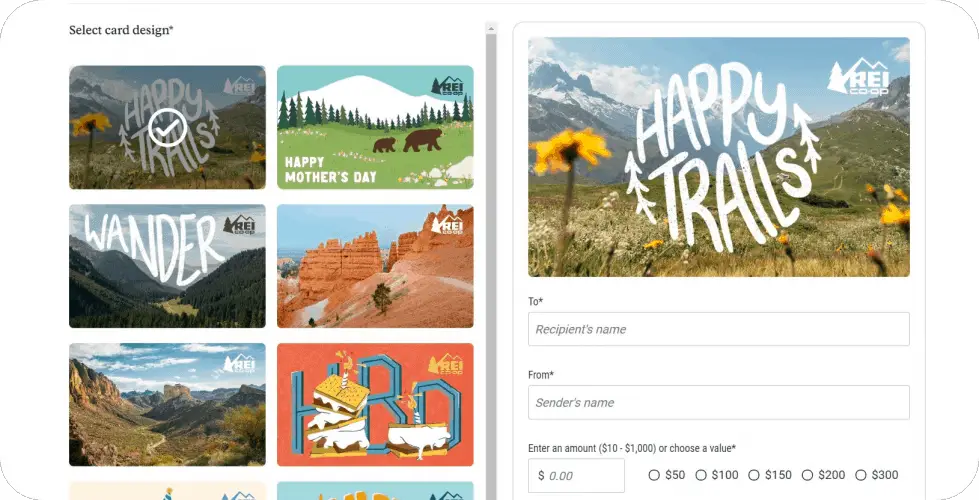Select the $100 amount option

click(x=701, y=475)
